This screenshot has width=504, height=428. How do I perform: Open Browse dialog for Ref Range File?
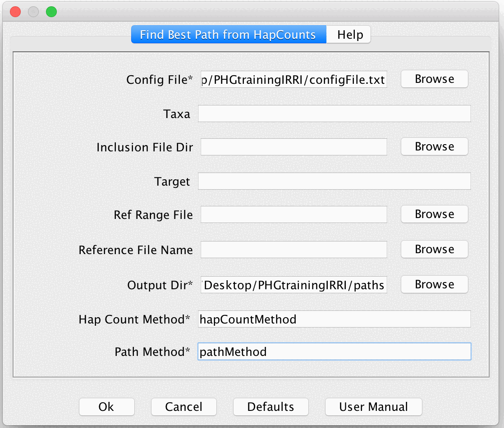[x=434, y=214]
